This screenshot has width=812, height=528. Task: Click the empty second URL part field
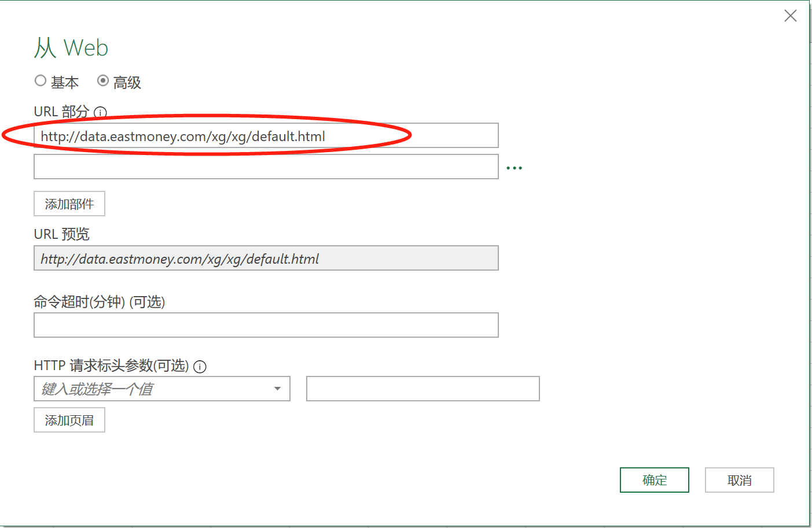pyautogui.click(x=266, y=167)
